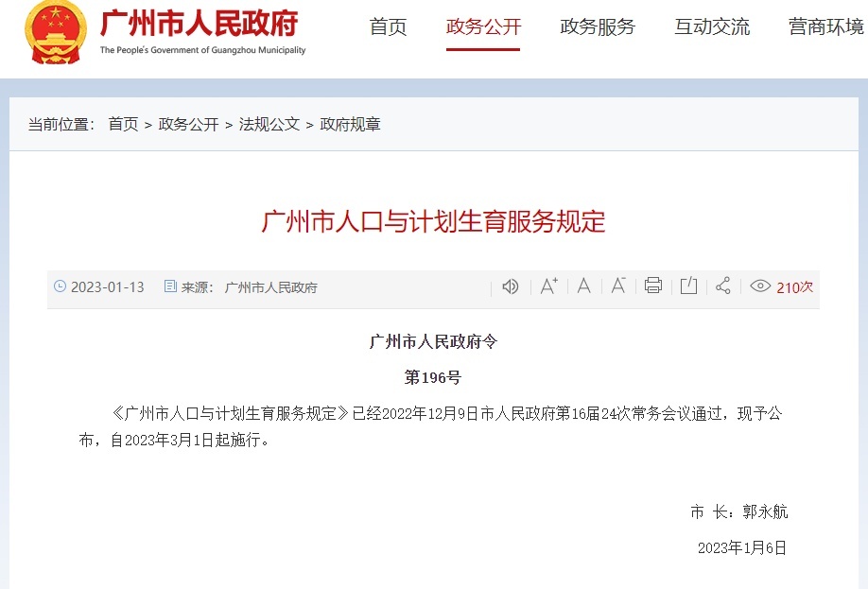Click the read-aloud speaker icon

coord(511,286)
